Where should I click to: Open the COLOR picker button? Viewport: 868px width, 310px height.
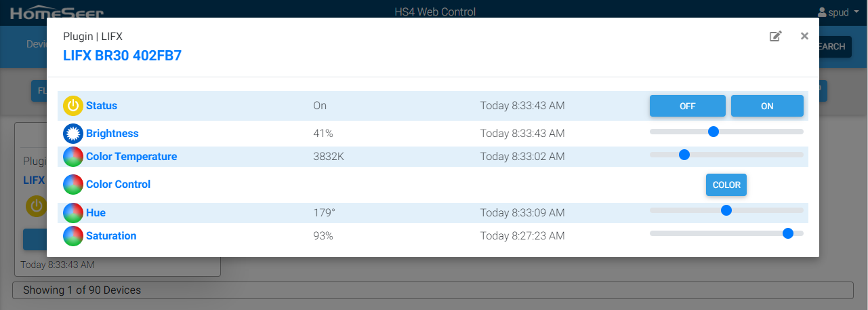[x=726, y=185]
